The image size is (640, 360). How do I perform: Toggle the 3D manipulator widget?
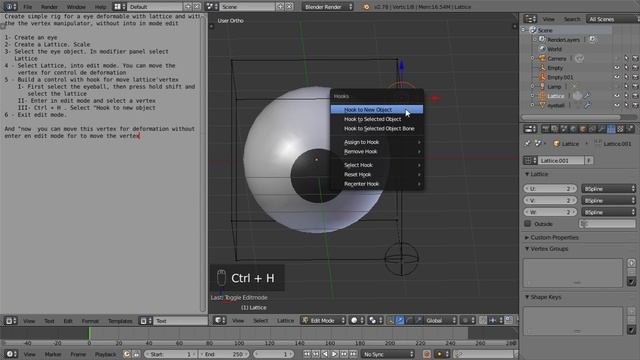[x=390, y=320]
